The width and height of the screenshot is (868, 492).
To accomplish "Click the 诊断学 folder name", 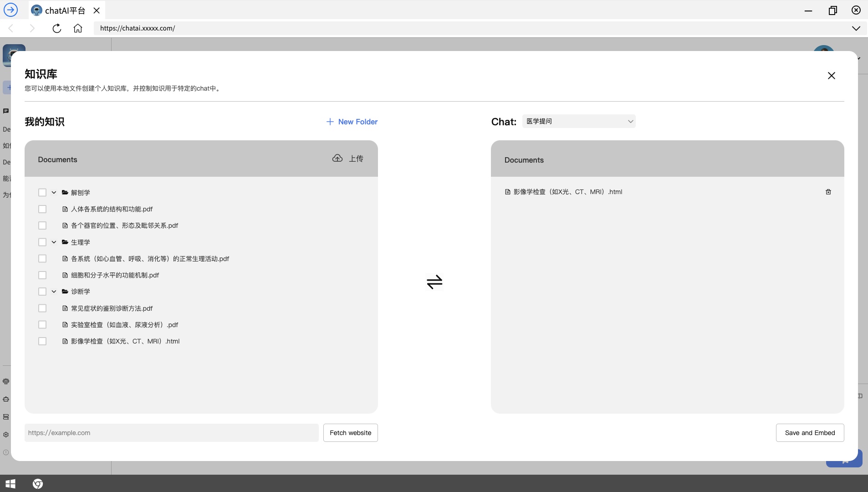I will tap(81, 292).
